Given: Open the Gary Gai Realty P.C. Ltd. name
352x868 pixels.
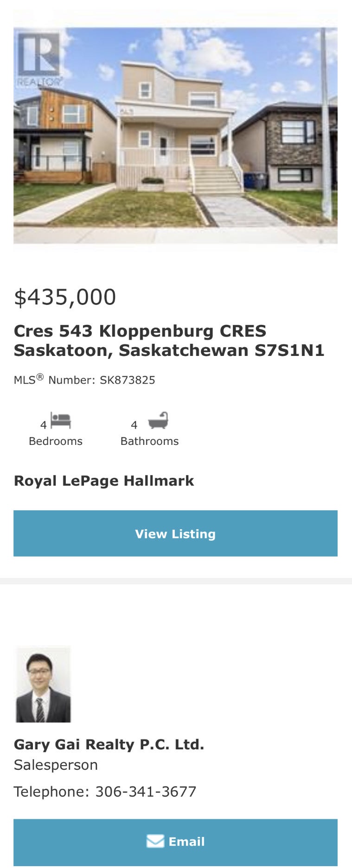Looking at the screenshot, I should [109, 744].
